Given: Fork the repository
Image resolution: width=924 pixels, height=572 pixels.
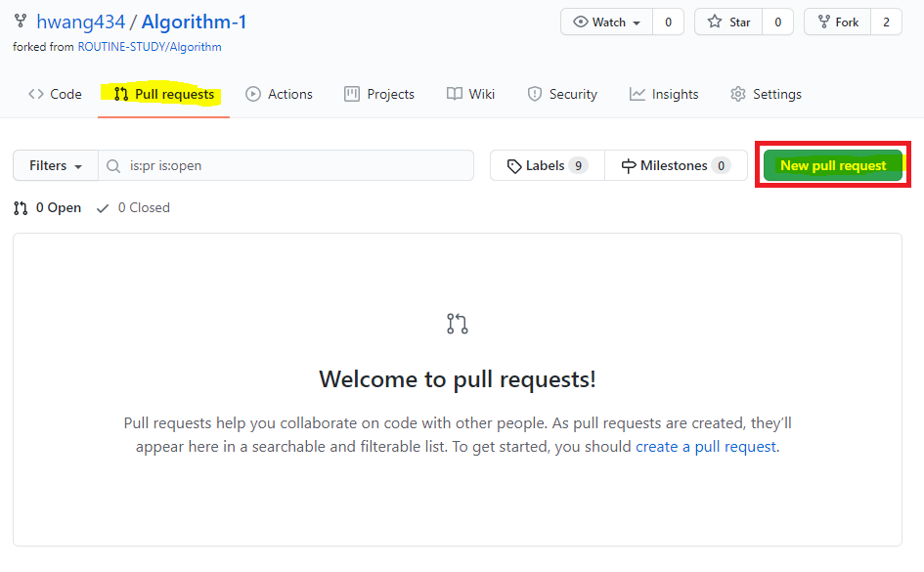Looking at the screenshot, I should point(837,22).
